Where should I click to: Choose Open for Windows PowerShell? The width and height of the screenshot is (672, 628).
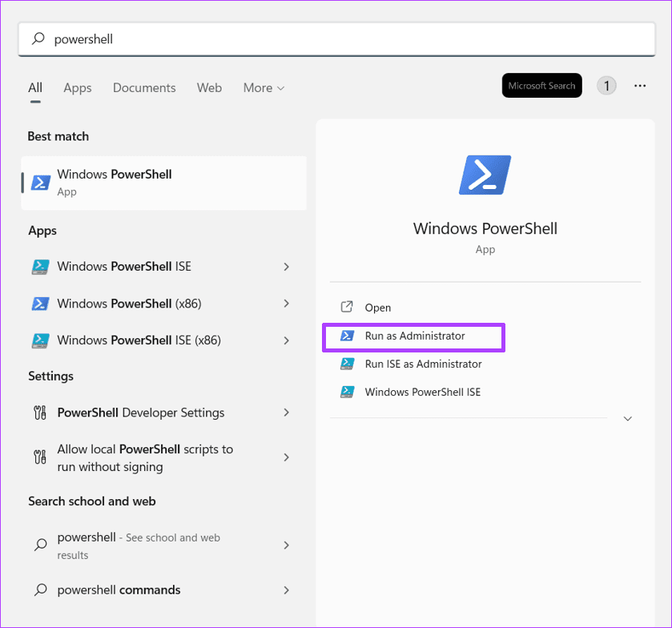[377, 308]
